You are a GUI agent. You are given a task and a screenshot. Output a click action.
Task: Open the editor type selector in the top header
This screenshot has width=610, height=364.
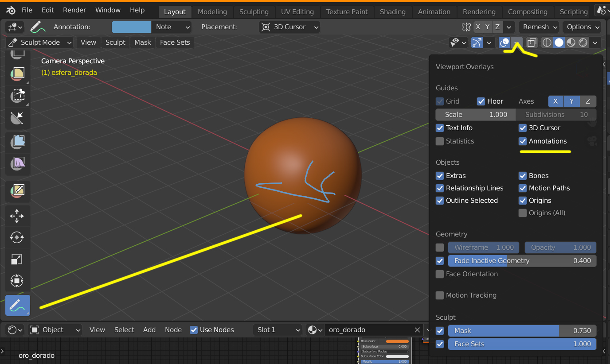coord(14,27)
